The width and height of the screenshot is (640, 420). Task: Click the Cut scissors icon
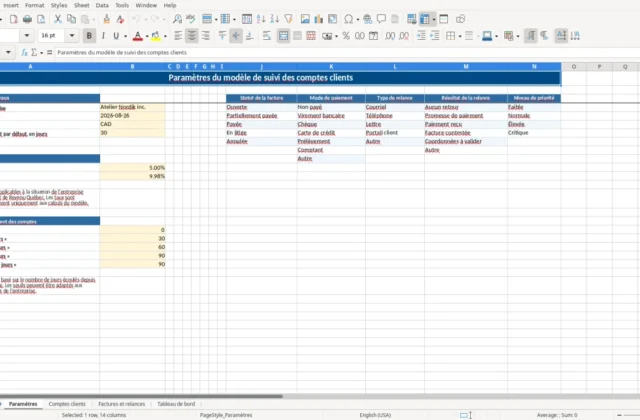pos(58,19)
